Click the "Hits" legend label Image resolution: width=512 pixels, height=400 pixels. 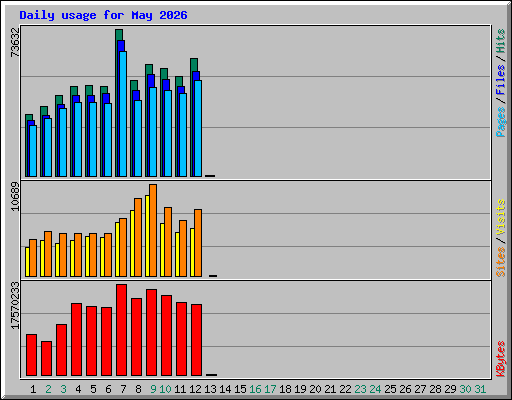pyautogui.click(x=500, y=41)
